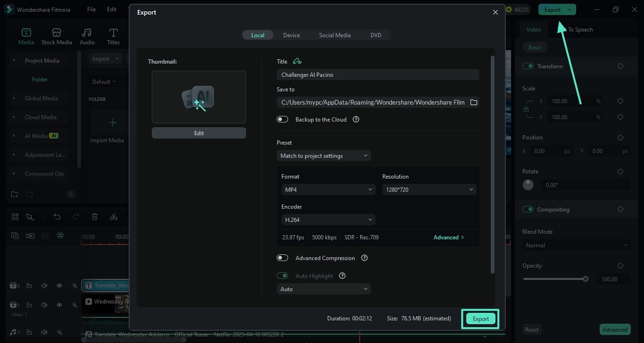Split clip with scissors icon
Image resolution: width=644 pixels, height=343 pixels.
pos(113,217)
